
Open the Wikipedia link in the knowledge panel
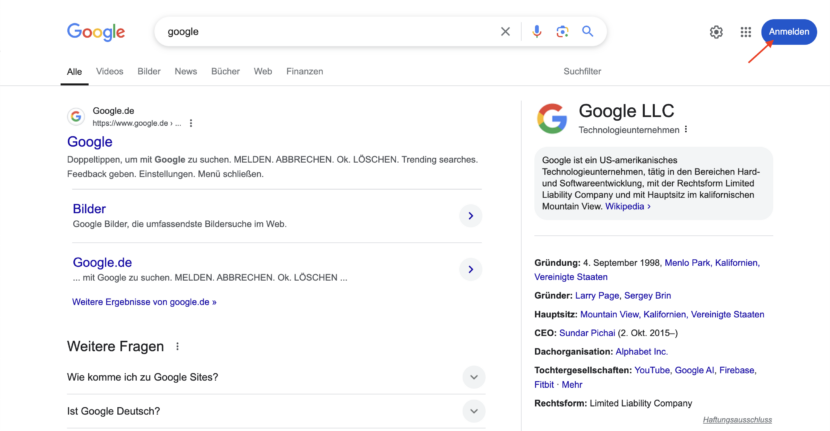click(627, 206)
